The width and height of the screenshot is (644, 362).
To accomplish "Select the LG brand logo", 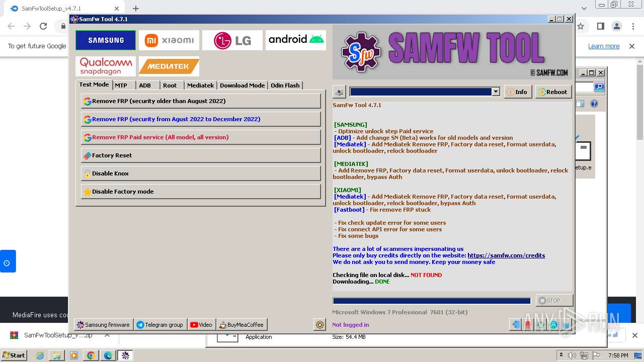I will (x=232, y=40).
